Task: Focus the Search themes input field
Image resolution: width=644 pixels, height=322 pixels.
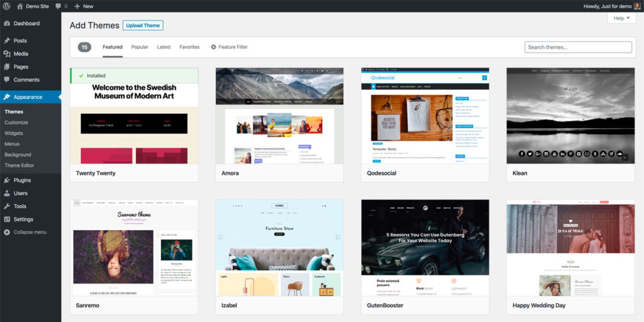Action: (578, 47)
